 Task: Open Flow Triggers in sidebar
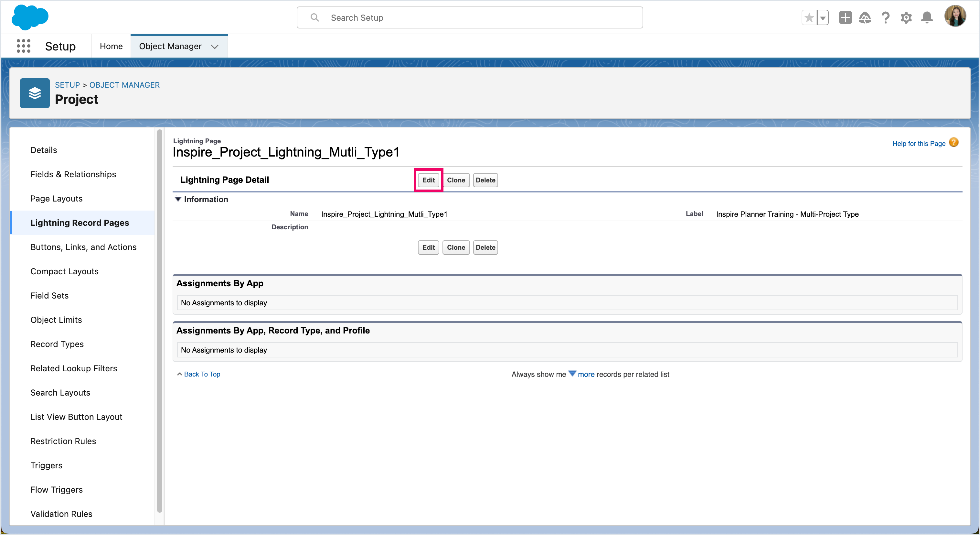point(56,490)
